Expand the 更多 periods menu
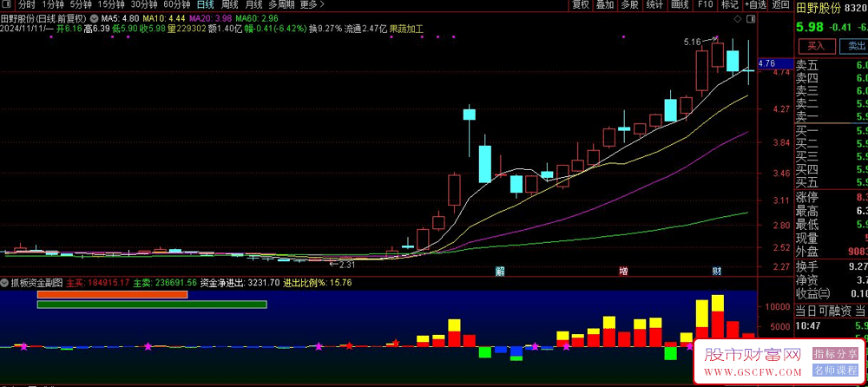Image resolution: width=868 pixels, height=387 pixels. point(312,5)
